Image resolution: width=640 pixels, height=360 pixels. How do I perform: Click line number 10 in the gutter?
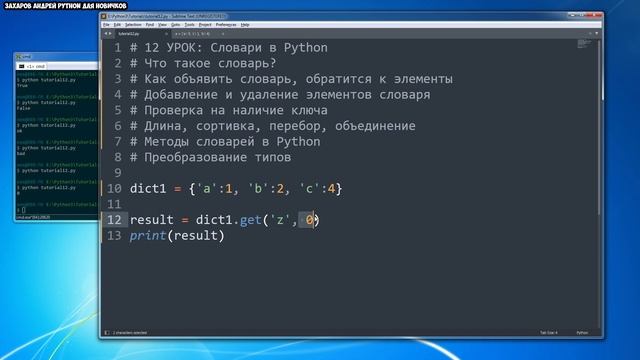[x=114, y=189]
